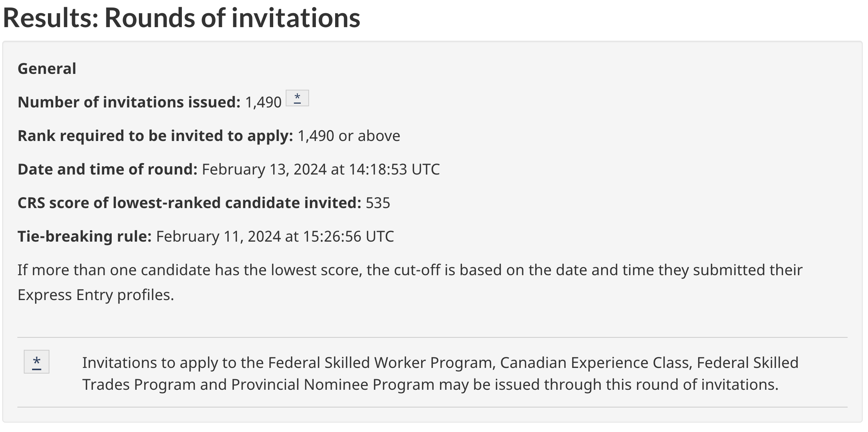Select February 13, 2024 at 14:18:53 UTC text
The width and height of the screenshot is (868, 432).
[x=321, y=169]
